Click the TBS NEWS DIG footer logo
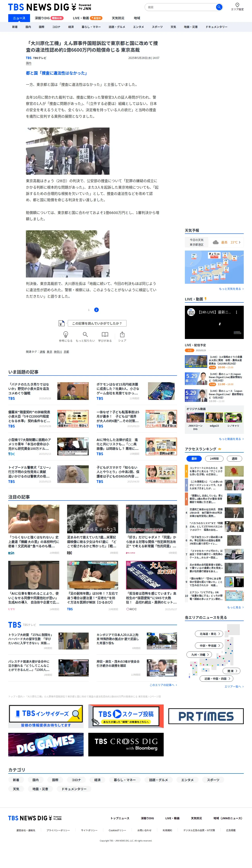This screenshot has width=252, height=868. 35,818
